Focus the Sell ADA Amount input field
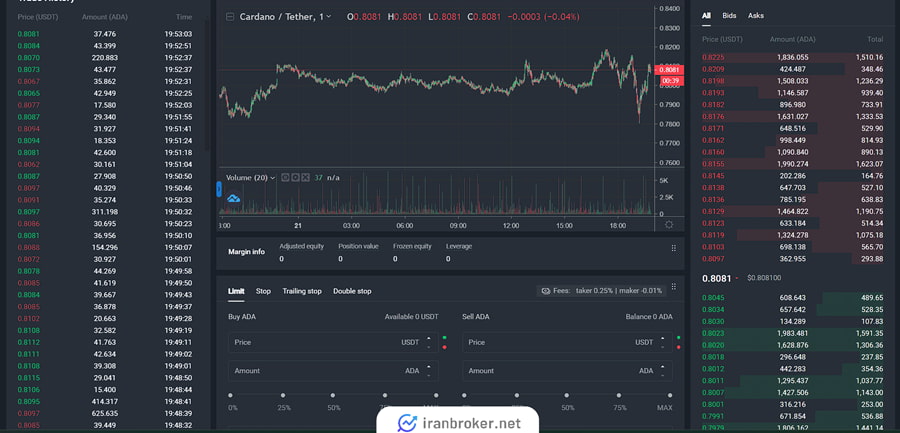 [x=568, y=371]
